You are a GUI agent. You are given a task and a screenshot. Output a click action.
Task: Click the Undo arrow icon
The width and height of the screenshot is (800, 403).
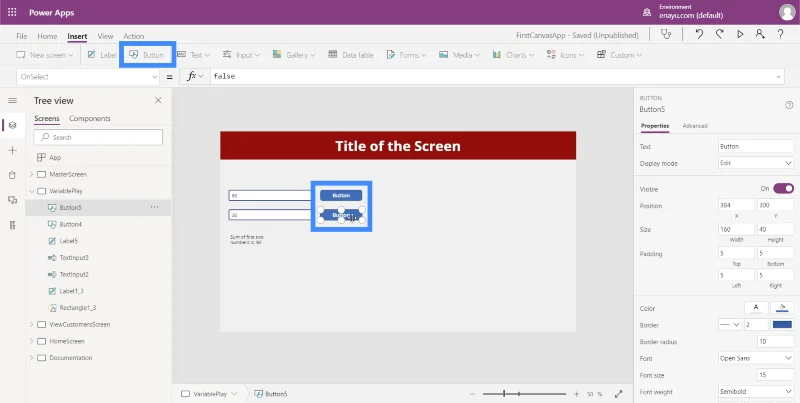pyautogui.click(x=699, y=34)
